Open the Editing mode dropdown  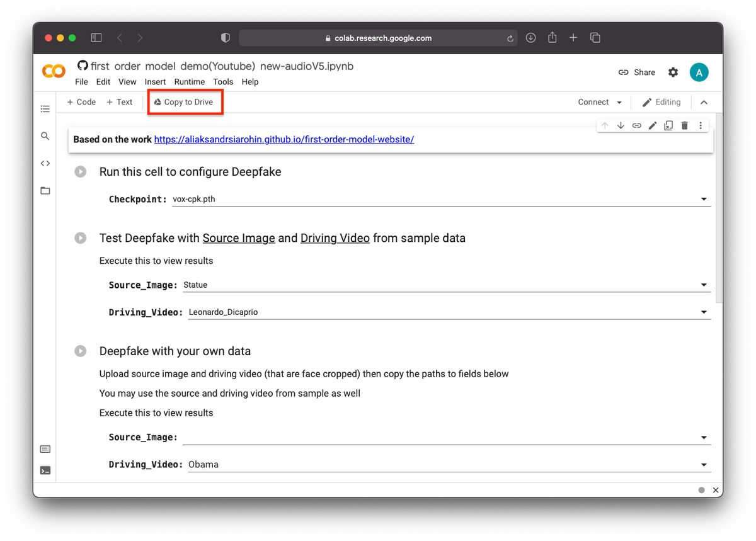(661, 102)
